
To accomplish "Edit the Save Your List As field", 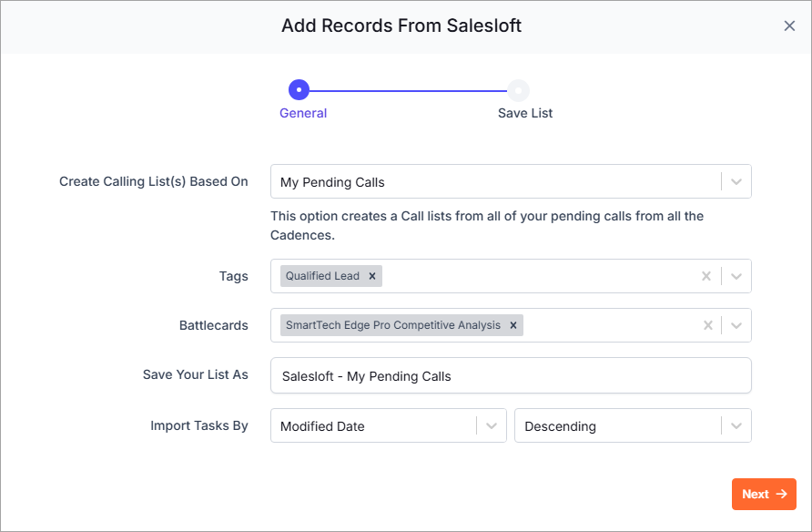I will click(511, 375).
